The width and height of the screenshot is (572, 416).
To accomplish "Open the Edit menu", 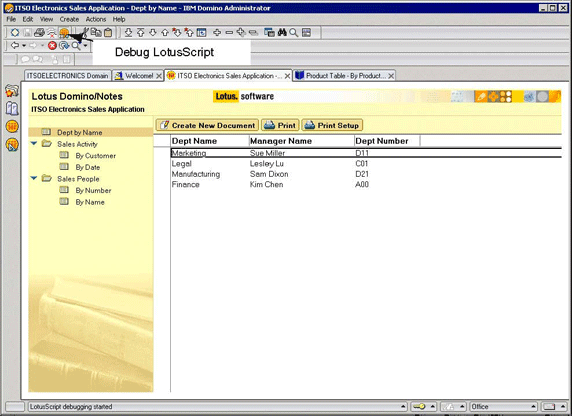I will [x=28, y=19].
